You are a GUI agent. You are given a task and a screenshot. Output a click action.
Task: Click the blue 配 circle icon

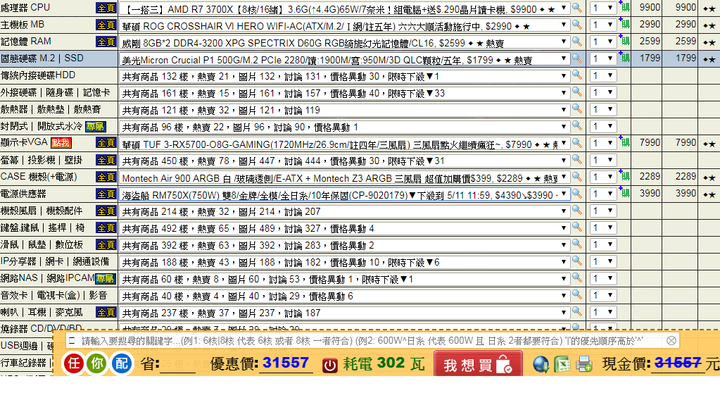[x=122, y=364]
